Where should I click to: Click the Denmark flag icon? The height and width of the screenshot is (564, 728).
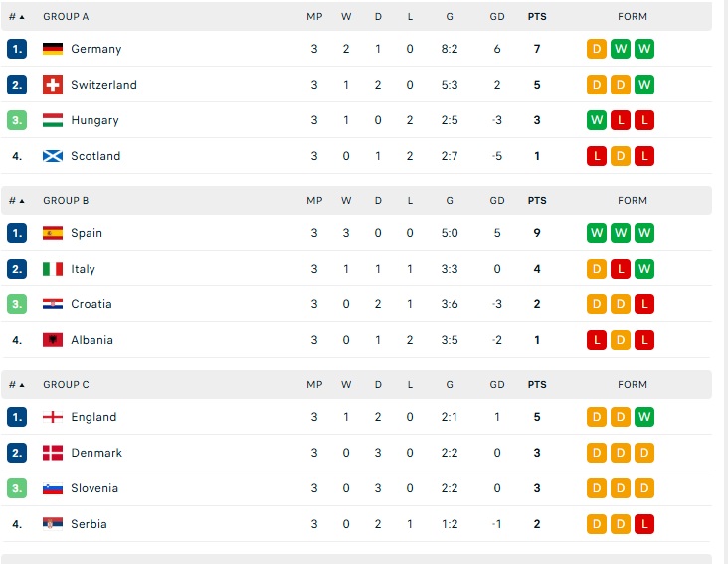(x=53, y=453)
